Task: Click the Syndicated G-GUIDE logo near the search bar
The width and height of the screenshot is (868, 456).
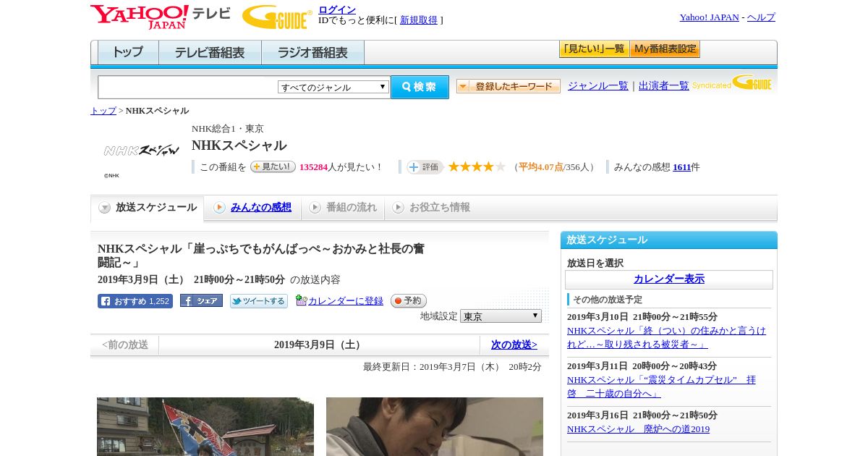Action: tap(731, 82)
